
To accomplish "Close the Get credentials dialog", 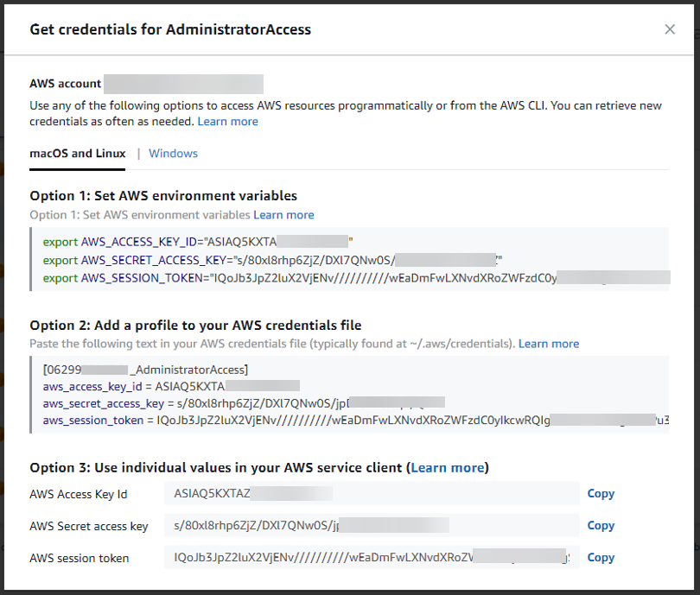I will click(670, 29).
